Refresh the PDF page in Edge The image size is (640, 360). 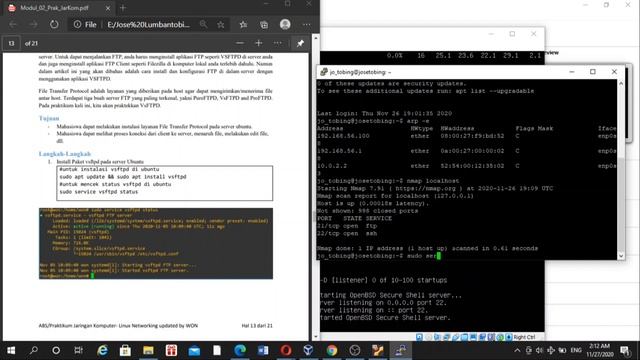click(54, 24)
